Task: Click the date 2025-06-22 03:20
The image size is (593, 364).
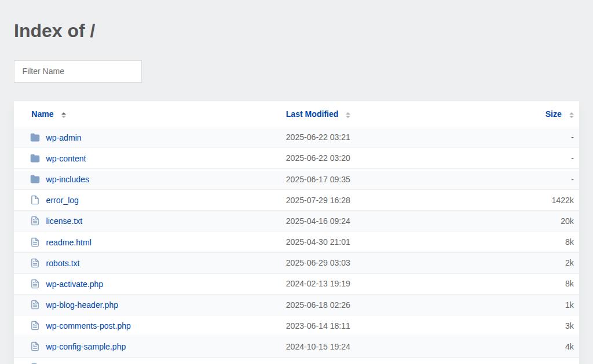Action: (x=318, y=158)
